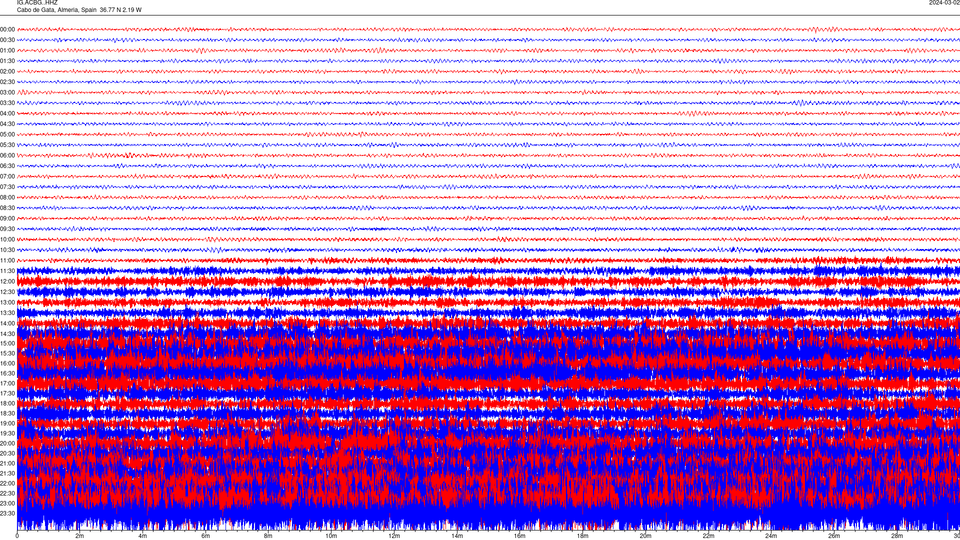The width and height of the screenshot is (960, 540).
Task: Select the 22:30 time row label
Action: tap(7, 493)
